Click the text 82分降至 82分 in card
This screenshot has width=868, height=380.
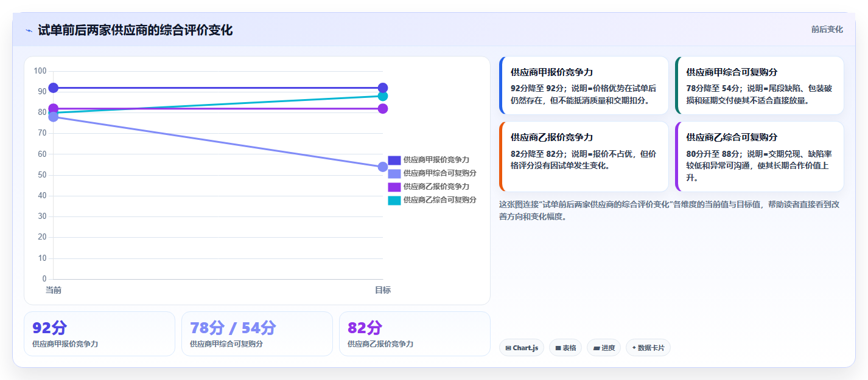538,154
